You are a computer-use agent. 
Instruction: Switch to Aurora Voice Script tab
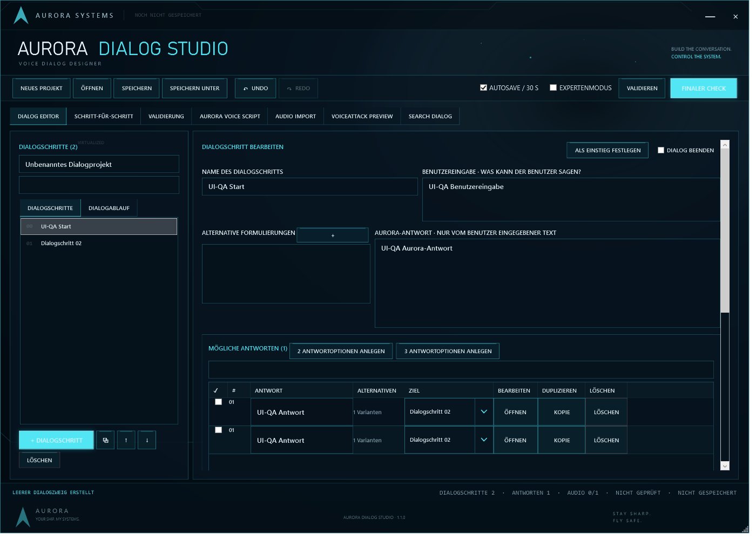point(230,116)
